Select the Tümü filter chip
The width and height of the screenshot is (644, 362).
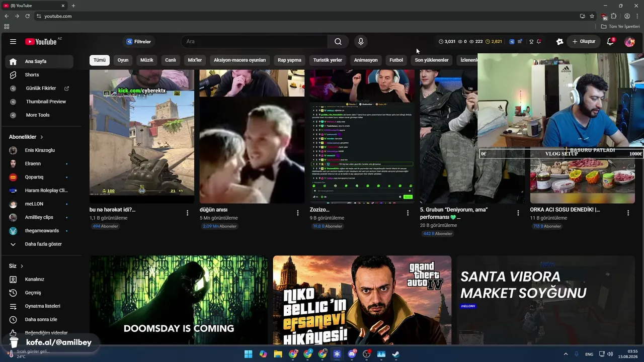click(x=100, y=60)
